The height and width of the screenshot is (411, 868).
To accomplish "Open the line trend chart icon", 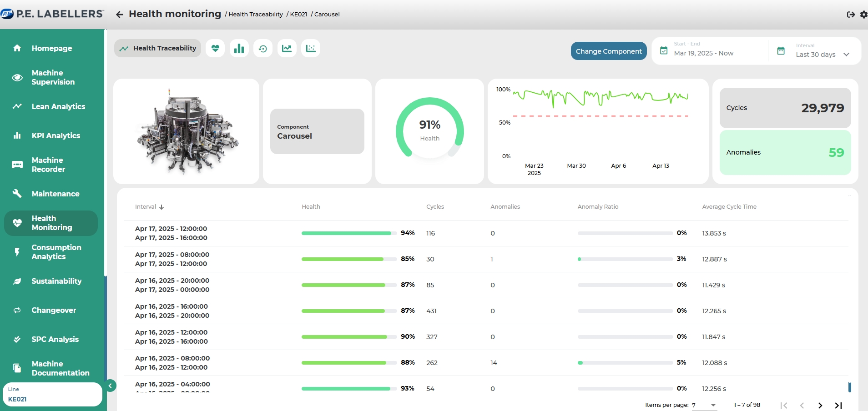I will coord(287,48).
